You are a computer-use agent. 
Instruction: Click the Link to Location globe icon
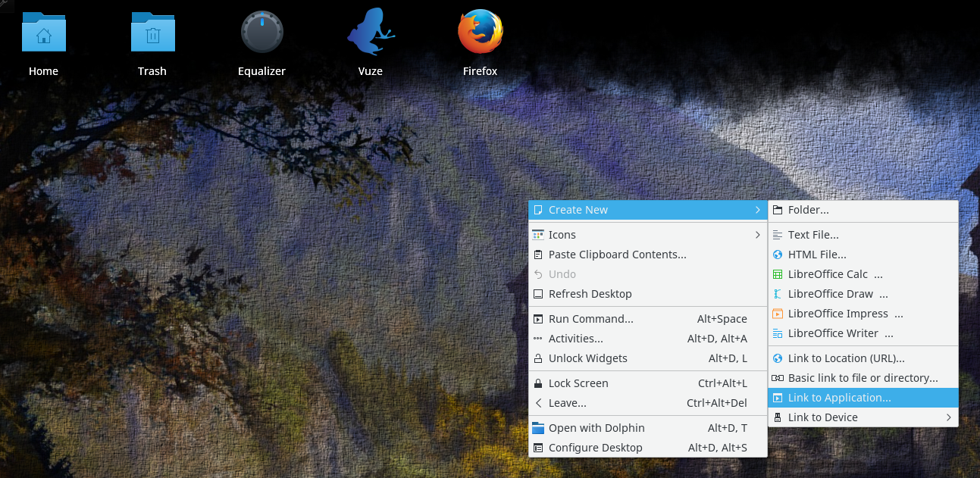click(778, 358)
